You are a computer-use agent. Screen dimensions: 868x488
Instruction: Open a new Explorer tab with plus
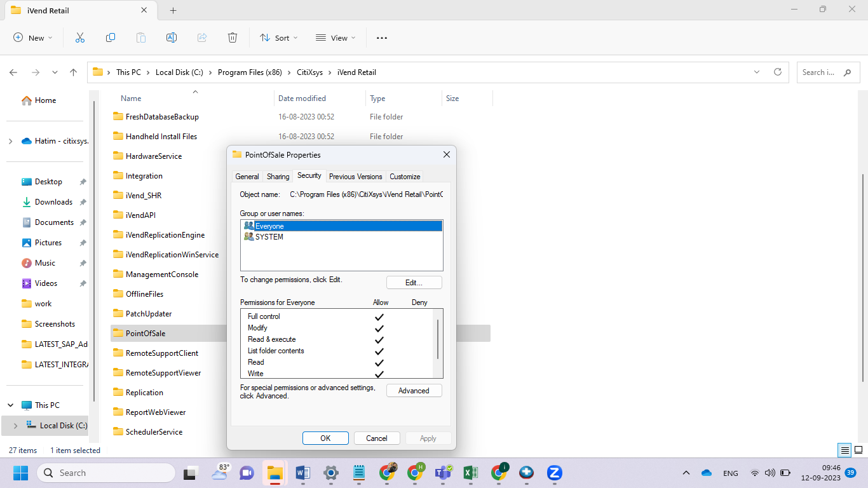[x=173, y=10]
